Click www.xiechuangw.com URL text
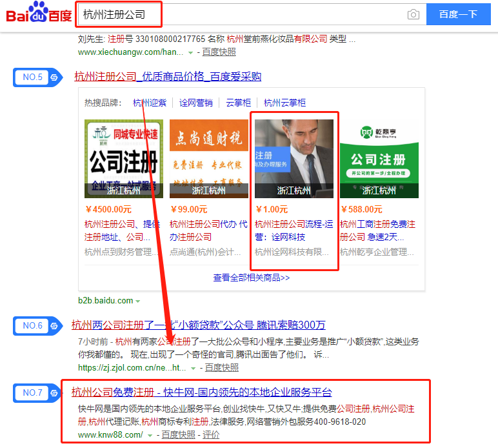 pos(130,52)
